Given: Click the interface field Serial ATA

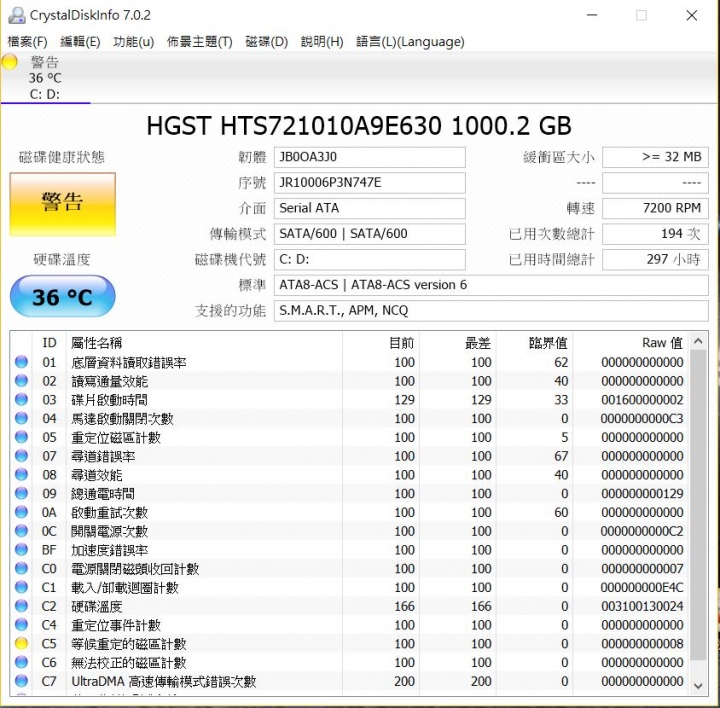Looking at the screenshot, I should pyautogui.click(x=370, y=208).
